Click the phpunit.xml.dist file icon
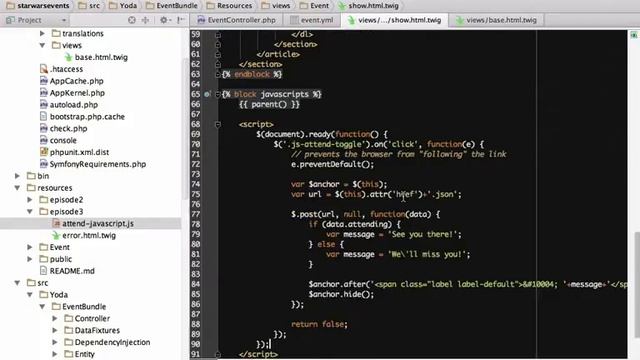Viewport: 640px width, 360px height. click(x=44, y=152)
